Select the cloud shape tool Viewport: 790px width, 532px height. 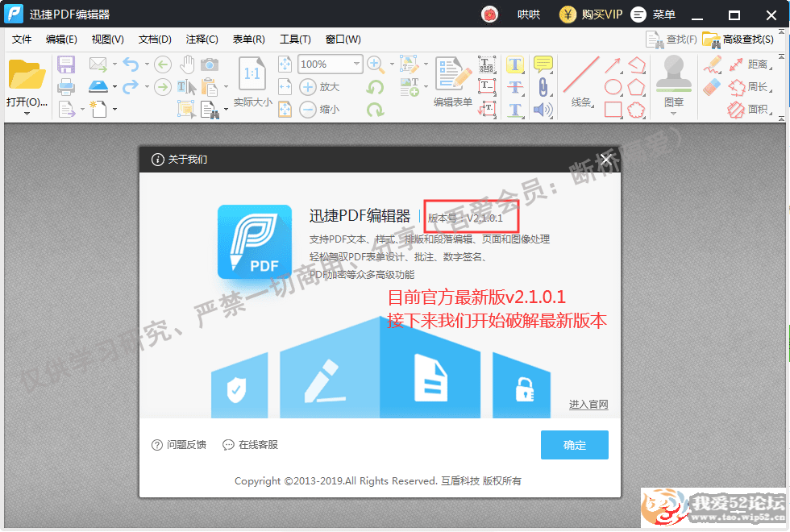point(636,110)
